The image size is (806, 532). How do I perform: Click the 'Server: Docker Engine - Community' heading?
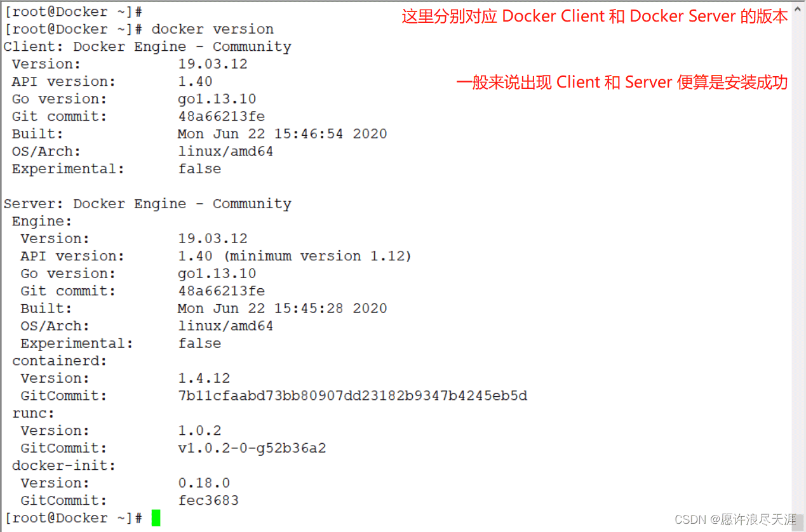click(147, 204)
